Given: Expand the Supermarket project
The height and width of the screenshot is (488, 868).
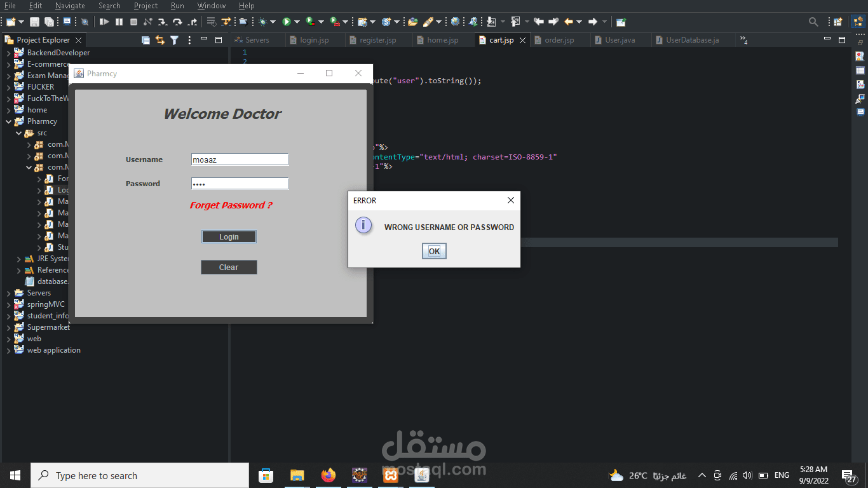Looking at the screenshot, I should coord(8,327).
